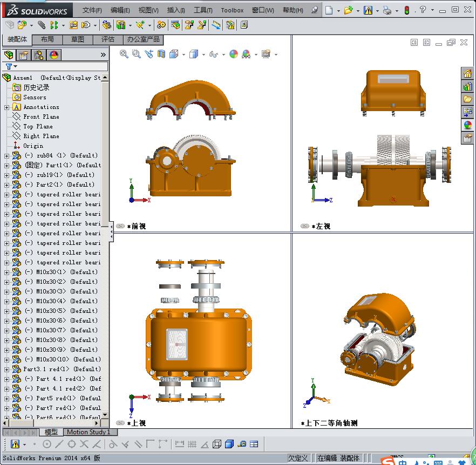Toggle the Shaded With Edges display cube on the bottom toolbar
Image resolution: width=476 pixels, height=465 pixels.
tap(229, 444)
